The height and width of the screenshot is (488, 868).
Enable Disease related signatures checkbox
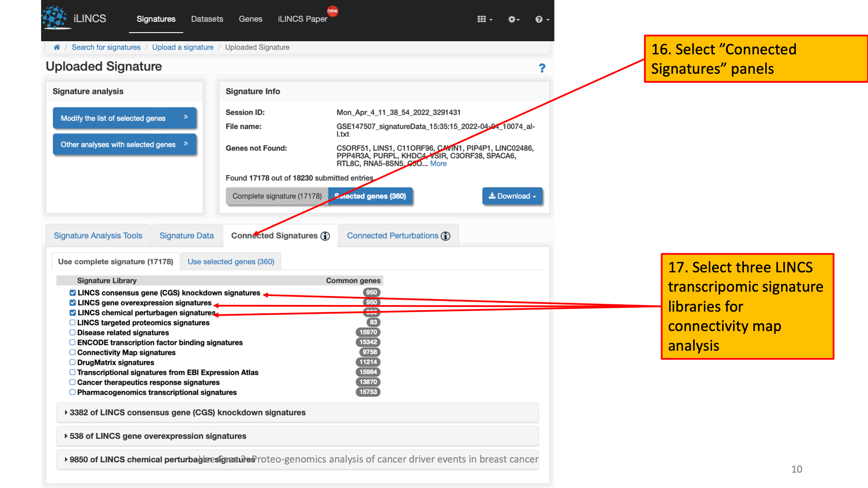(72, 332)
